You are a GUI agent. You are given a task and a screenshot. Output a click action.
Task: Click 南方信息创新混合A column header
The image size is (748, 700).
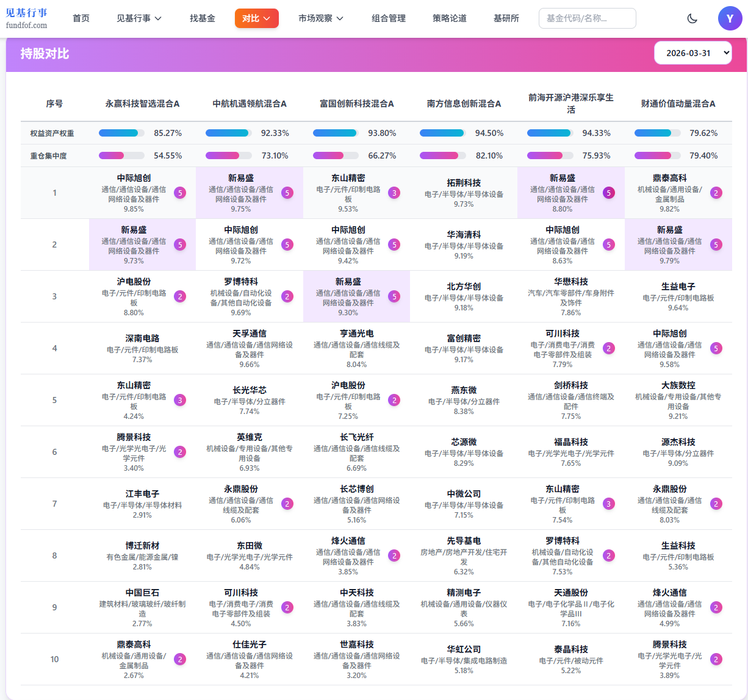(464, 104)
